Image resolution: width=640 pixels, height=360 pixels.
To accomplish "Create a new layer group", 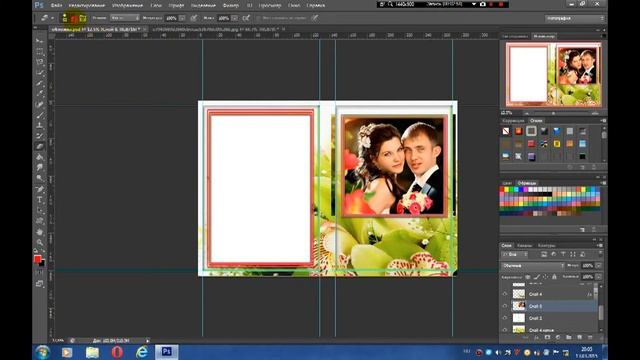I will point(569,338).
